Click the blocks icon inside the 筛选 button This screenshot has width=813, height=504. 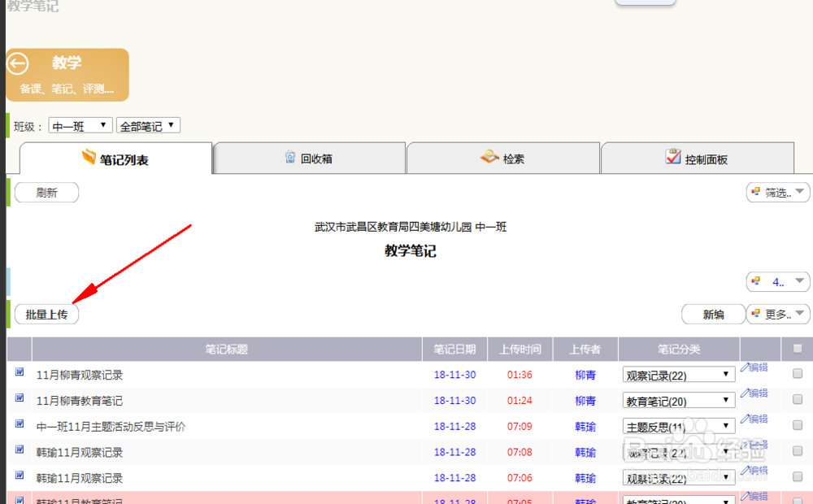click(758, 193)
